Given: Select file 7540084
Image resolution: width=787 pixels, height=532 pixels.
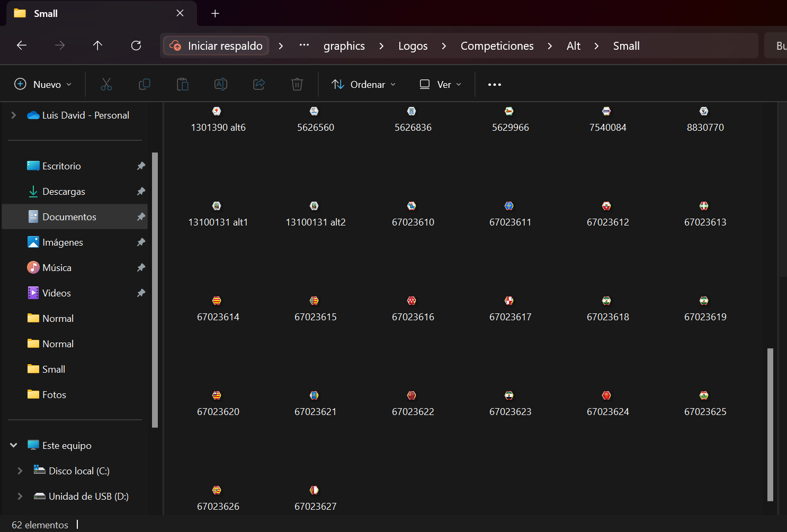Looking at the screenshot, I should coord(608,120).
